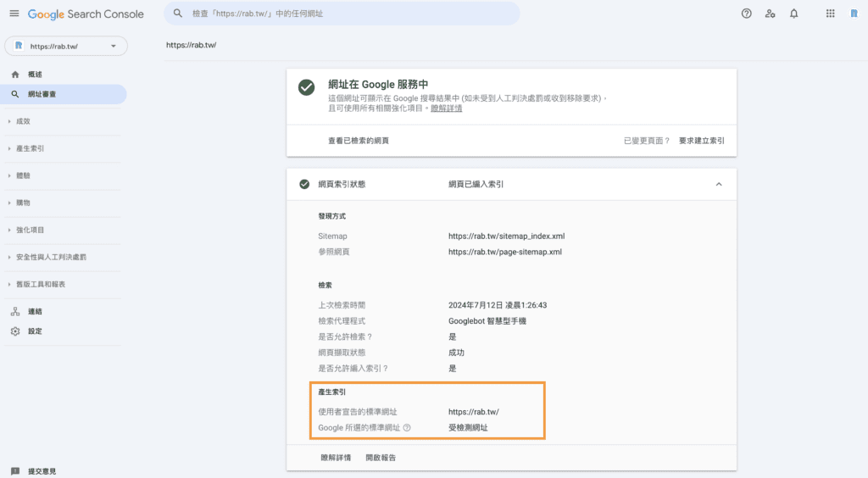This screenshot has height=478, width=868.
Task: Click the 網頁已編入索引 status text
Action: point(476,184)
